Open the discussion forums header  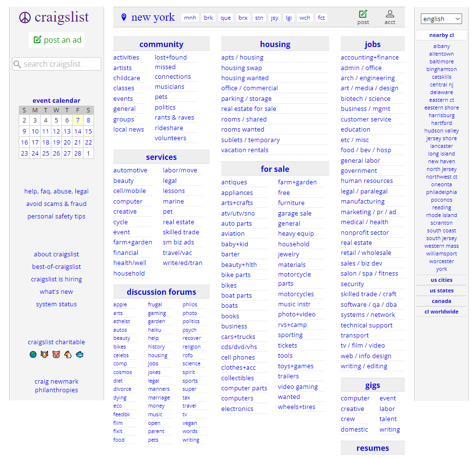[161, 292]
